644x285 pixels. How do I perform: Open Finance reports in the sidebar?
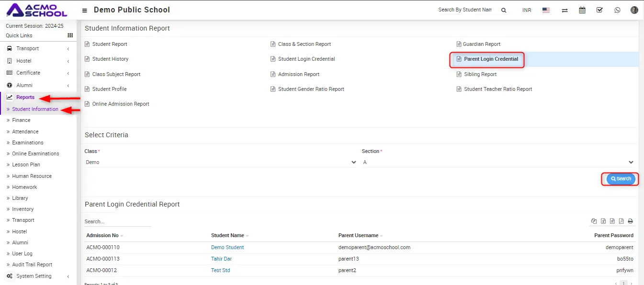tap(21, 120)
